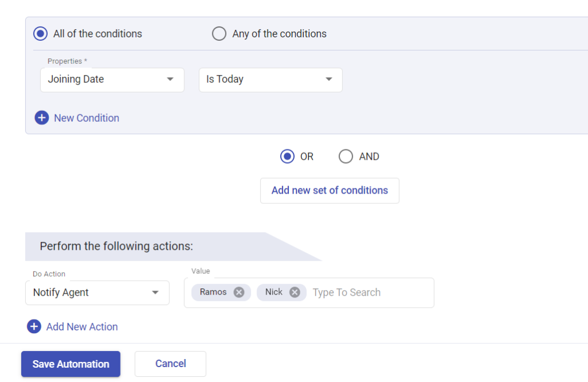Select Any of the conditions radio
This screenshot has height=382, width=588.
tap(219, 34)
